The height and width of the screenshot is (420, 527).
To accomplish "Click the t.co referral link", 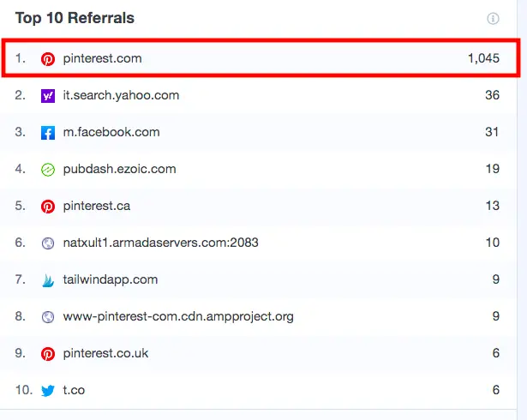I will (x=74, y=390).
